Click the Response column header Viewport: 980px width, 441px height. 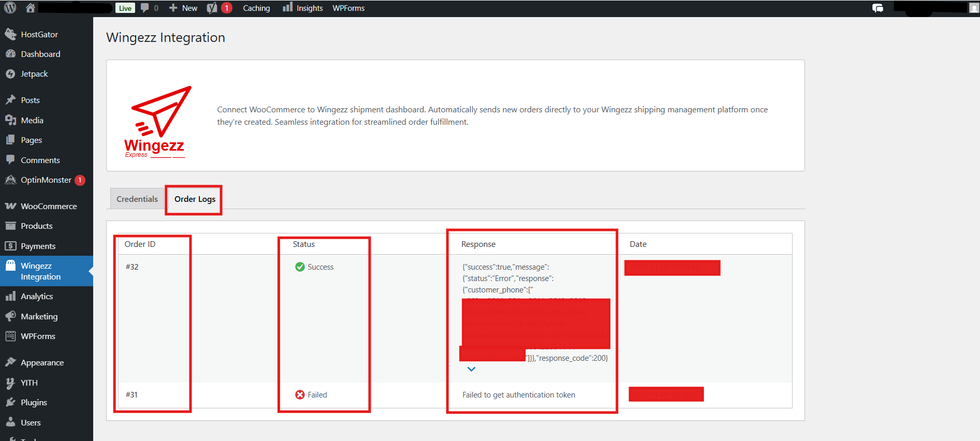click(x=478, y=244)
